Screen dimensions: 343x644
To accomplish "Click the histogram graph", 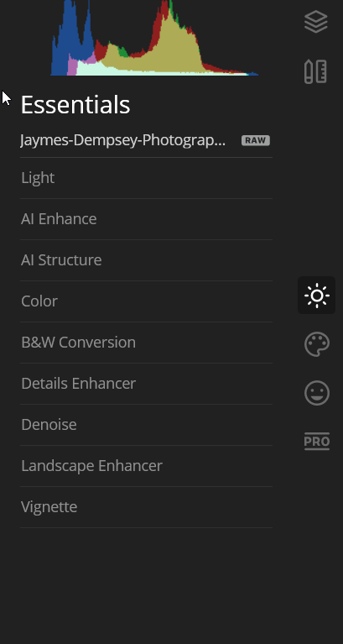I will pyautogui.click(x=154, y=38).
